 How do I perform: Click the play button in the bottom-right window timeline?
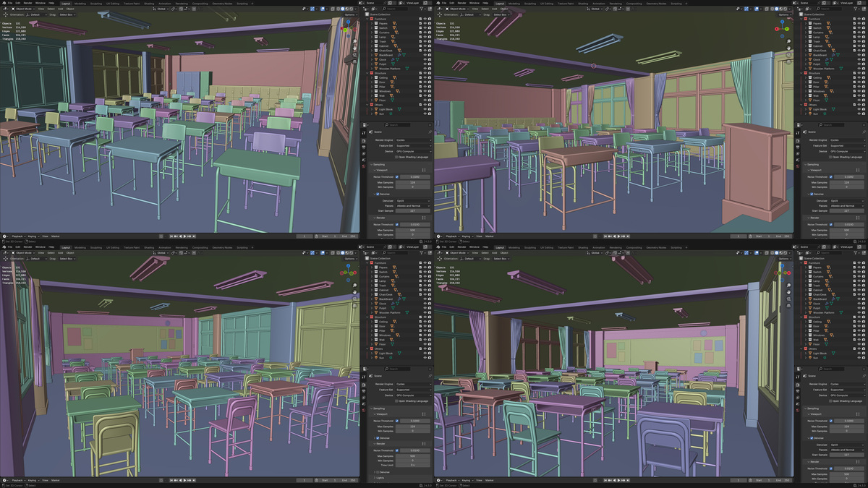[618, 479]
